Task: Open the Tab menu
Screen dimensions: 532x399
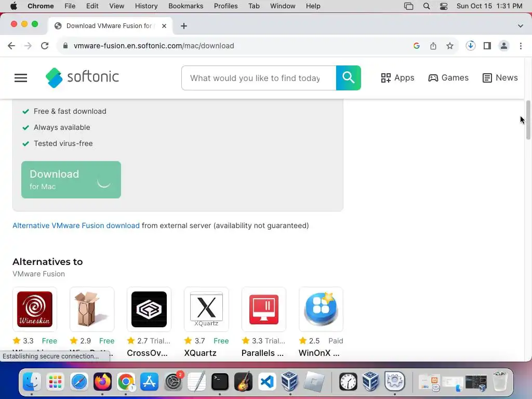Action: point(254,6)
